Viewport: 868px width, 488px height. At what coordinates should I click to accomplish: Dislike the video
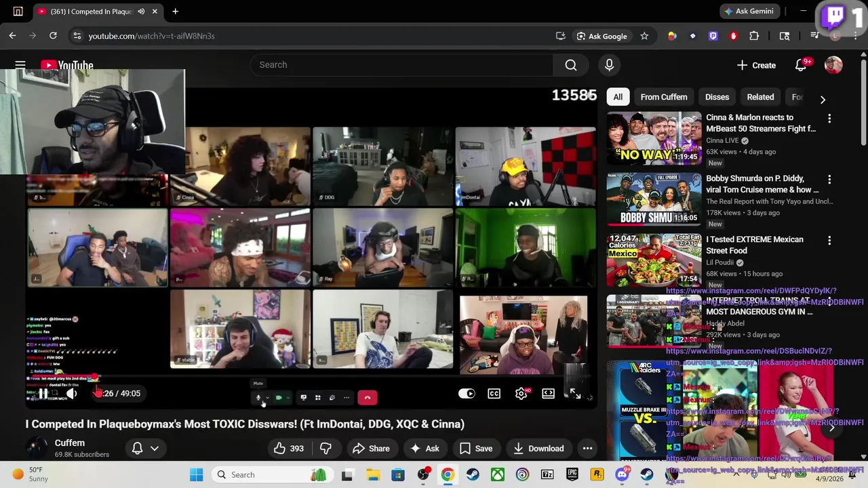325,448
